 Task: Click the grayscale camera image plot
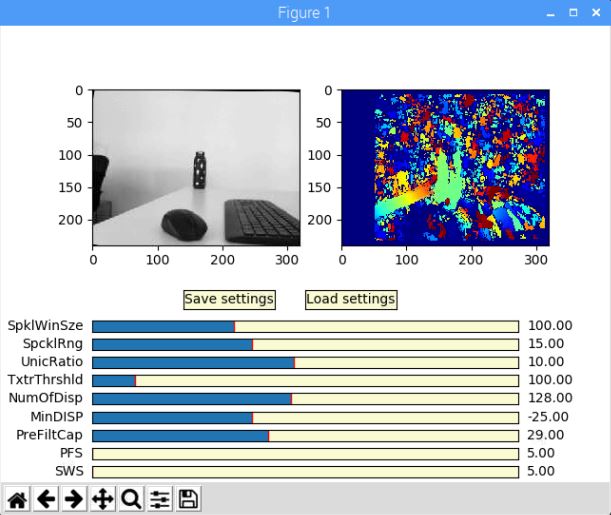pyautogui.click(x=196, y=167)
